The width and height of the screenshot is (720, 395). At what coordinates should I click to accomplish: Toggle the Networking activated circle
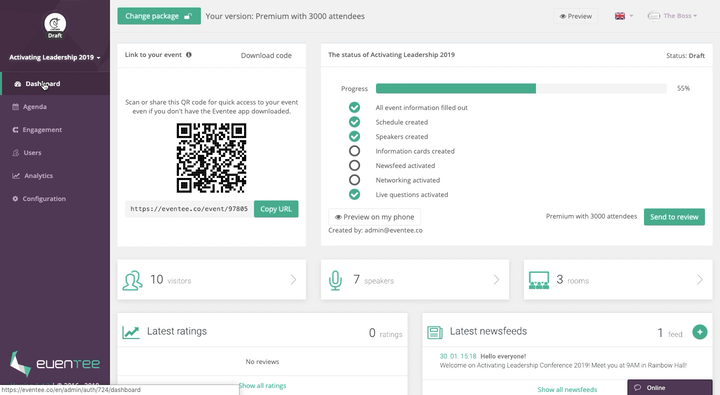(354, 180)
